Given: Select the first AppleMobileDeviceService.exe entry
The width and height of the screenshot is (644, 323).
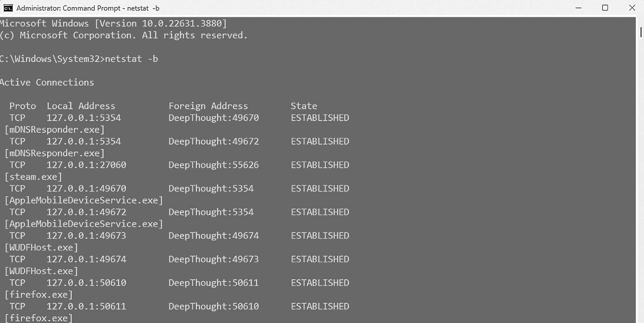Looking at the screenshot, I should click(x=84, y=200).
